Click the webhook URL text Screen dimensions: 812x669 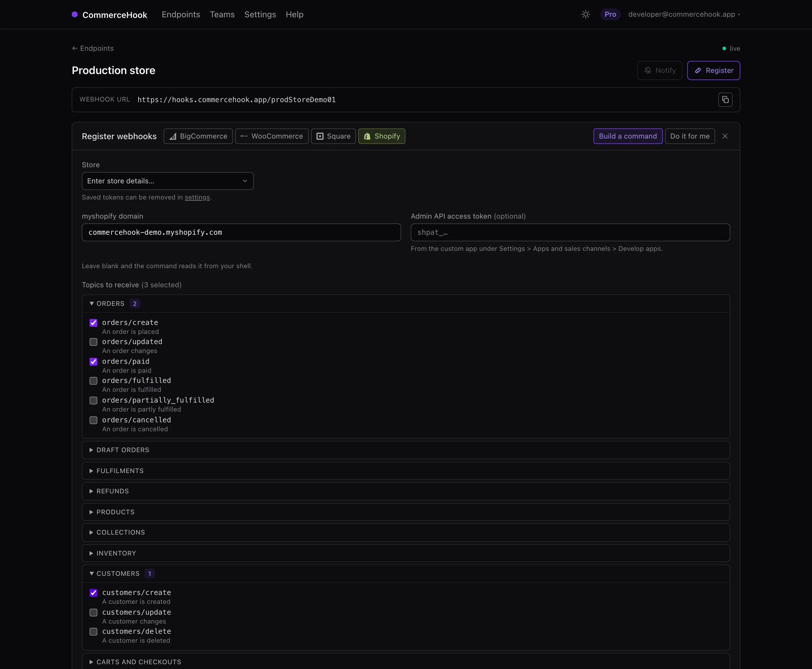pyautogui.click(x=236, y=100)
